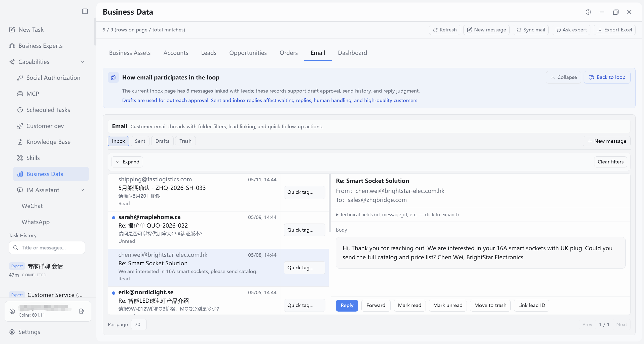This screenshot has width=644, height=344.
Task: Open Settings at sidebar bottom
Action: point(25,332)
